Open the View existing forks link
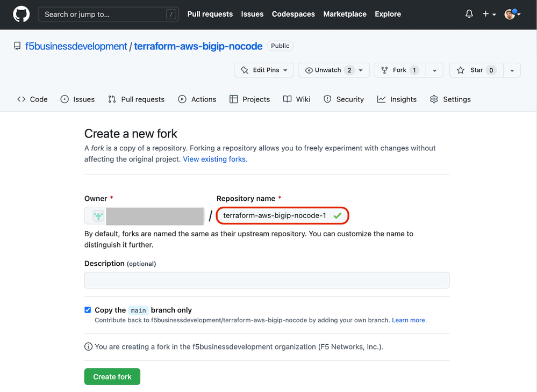This screenshot has height=392, width=537. [215, 159]
